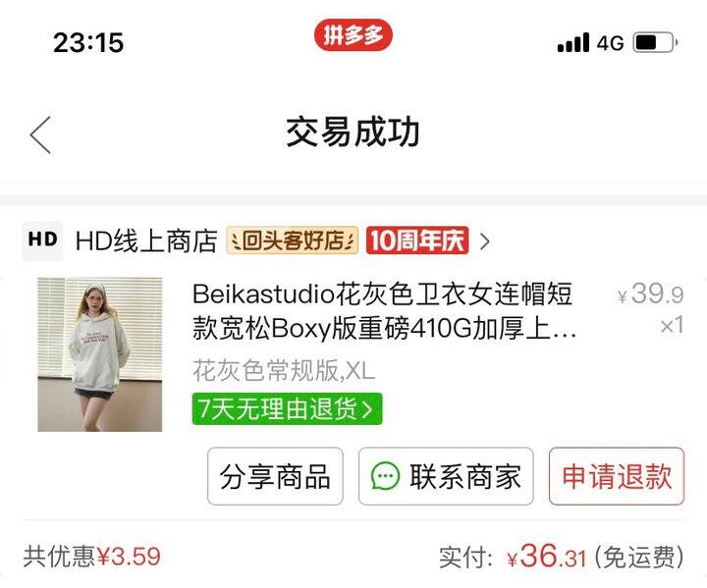Tap the back arrow icon

40,134
